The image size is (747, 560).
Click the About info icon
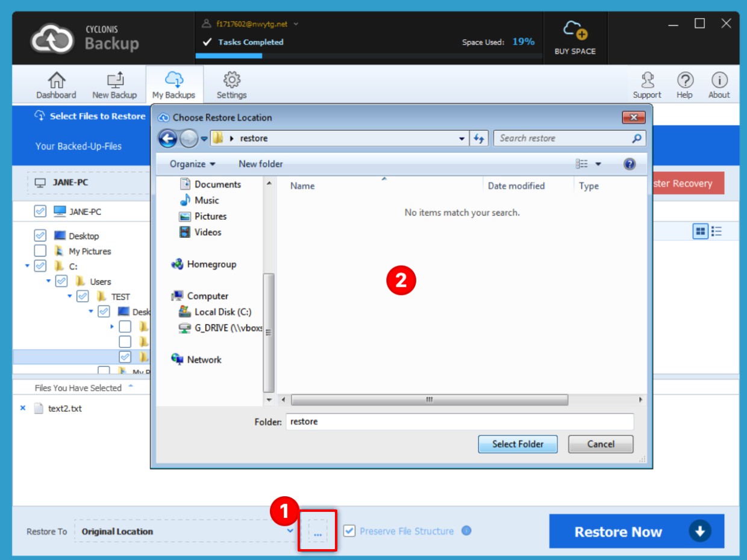tap(719, 80)
